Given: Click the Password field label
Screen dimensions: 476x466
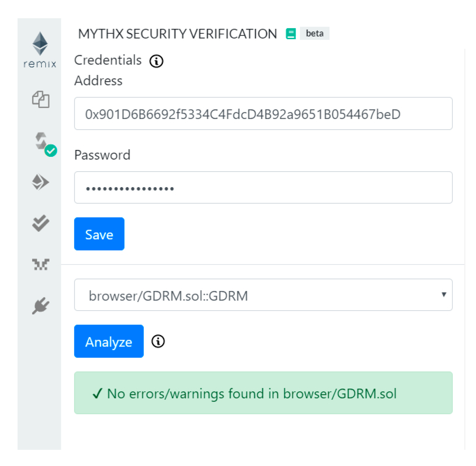Looking at the screenshot, I should 102,155.
